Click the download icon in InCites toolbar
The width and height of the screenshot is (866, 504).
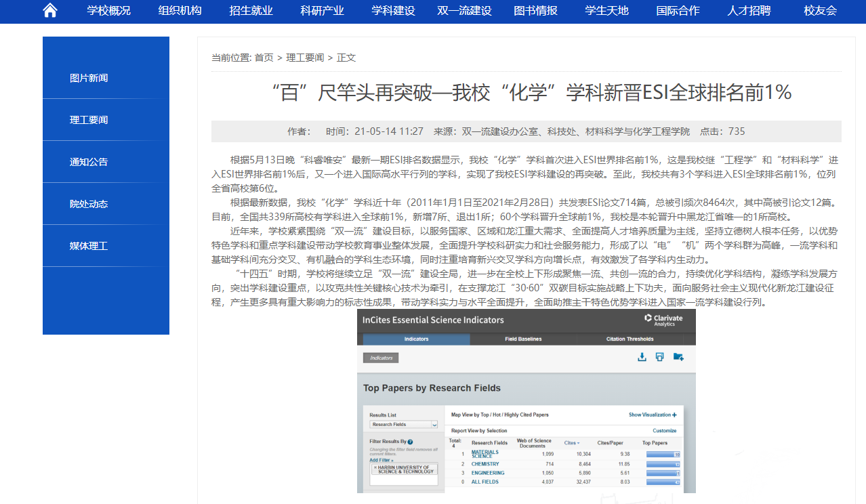point(642,357)
